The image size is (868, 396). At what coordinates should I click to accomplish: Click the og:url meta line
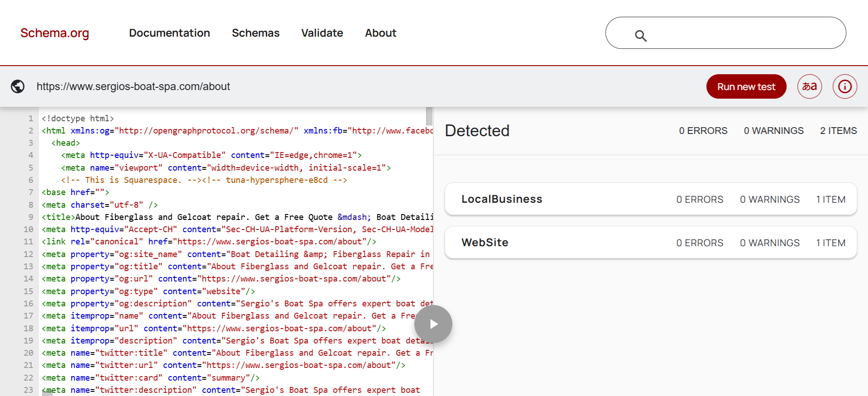pos(221,279)
